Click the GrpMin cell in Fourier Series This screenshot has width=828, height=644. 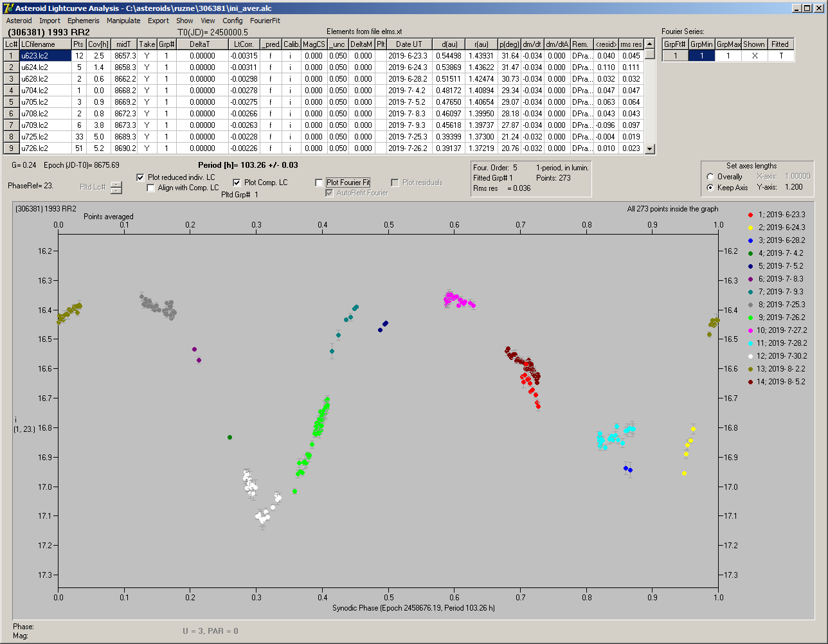click(702, 56)
